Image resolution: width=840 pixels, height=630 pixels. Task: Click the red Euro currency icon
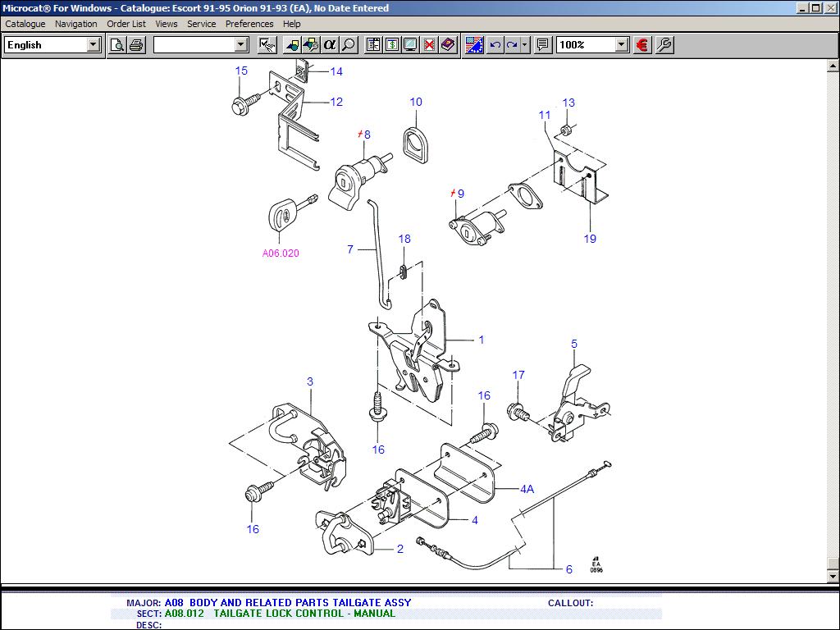click(x=642, y=44)
